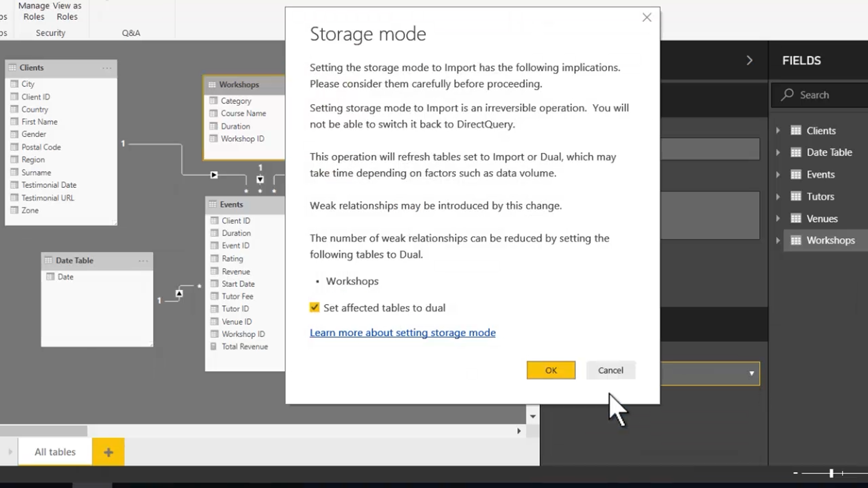Open the storage mode dropdown arrow
Screen dimensions: 868x488
click(x=751, y=374)
